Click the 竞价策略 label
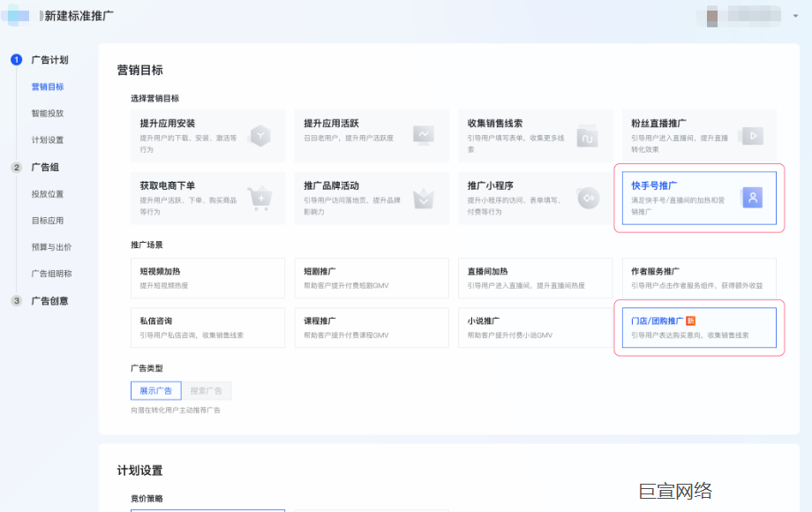Screen dimensions: 812x512 click(147, 499)
